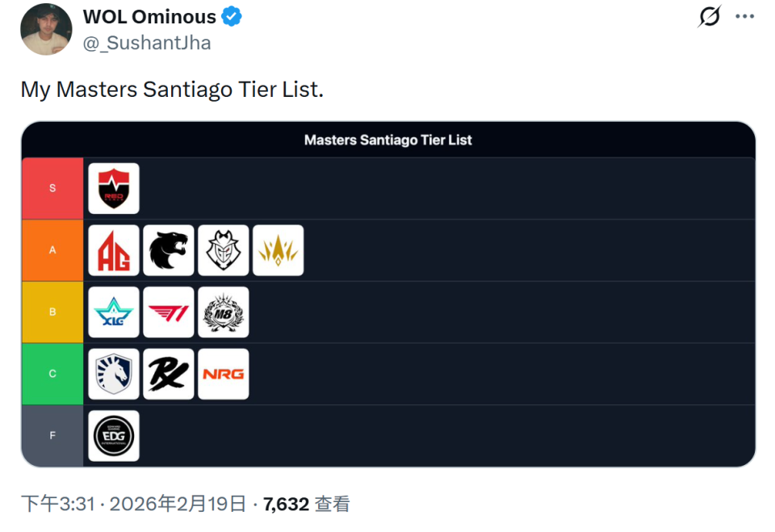The height and width of the screenshot is (532, 775).
Task: Open the three-dot more options menu
Action: click(x=744, y=16)
